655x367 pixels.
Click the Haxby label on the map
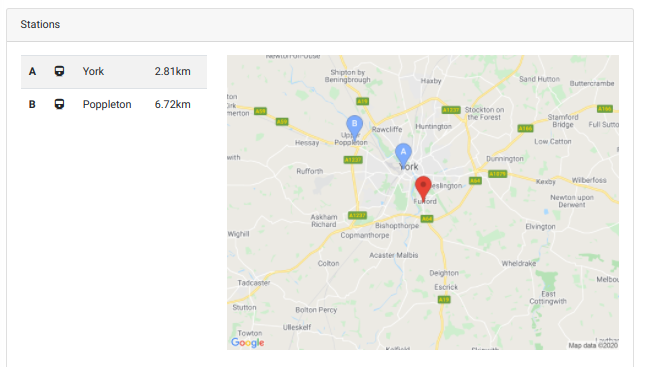click(x=431, y=81)
